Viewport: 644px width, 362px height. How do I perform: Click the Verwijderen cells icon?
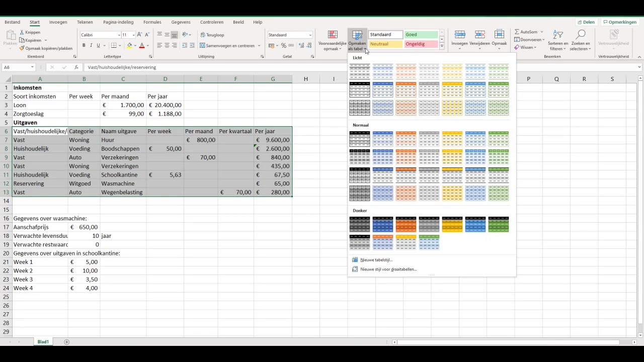[x=479, y=35]
